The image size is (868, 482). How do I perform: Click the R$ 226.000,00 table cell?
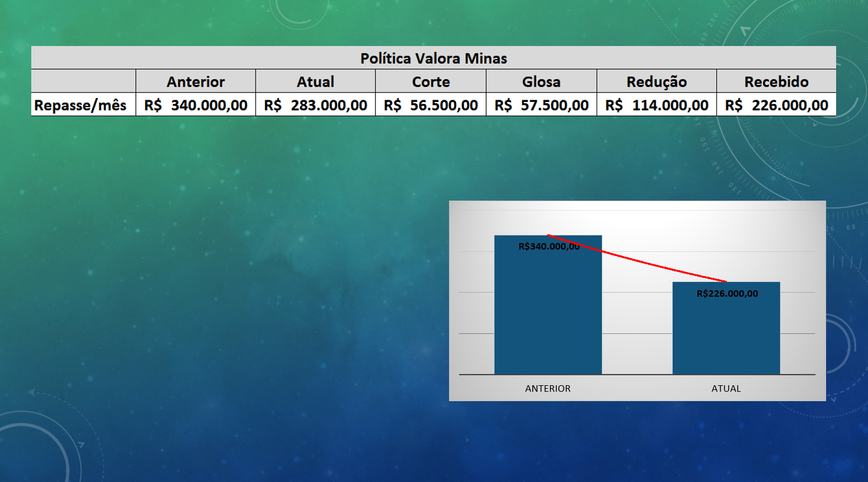[x=777, y=105]
